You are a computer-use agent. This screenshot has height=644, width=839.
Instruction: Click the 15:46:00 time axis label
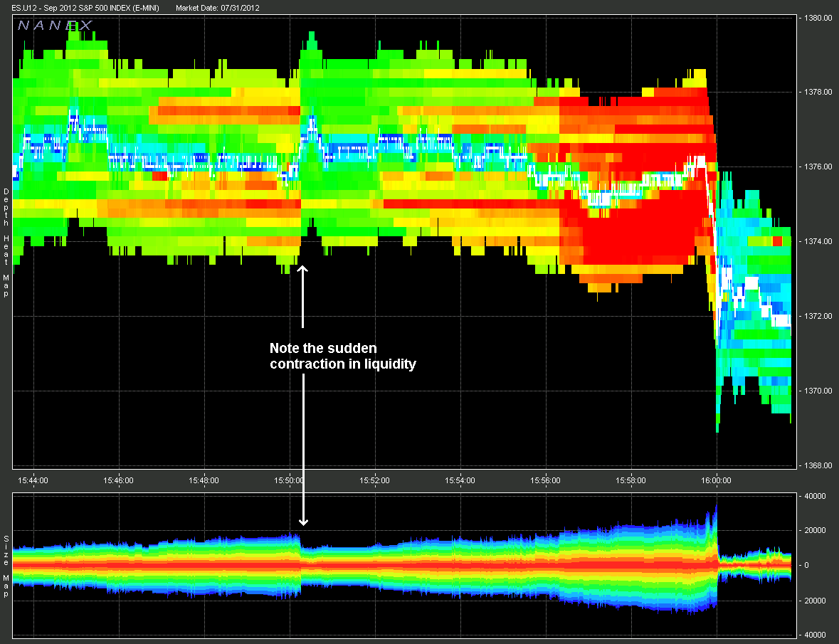tap(118, 480)
